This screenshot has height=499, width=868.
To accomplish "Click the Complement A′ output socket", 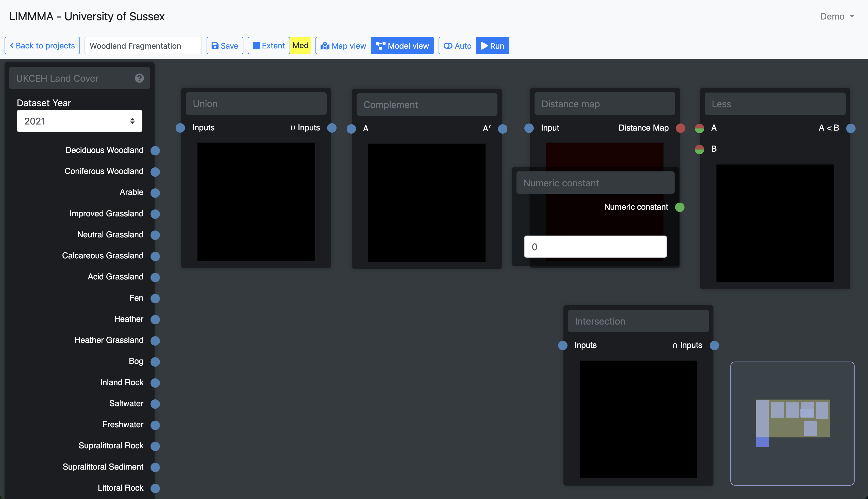I will point(503,129).
